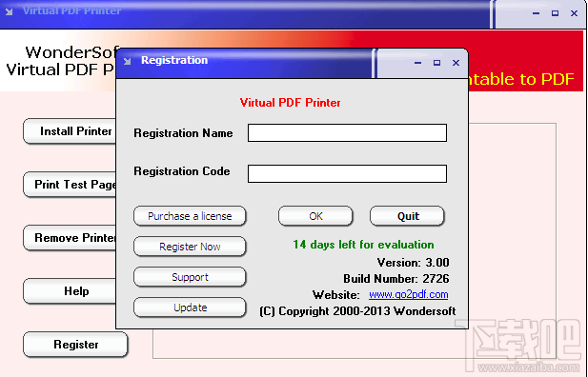
Task: Click the Register button in the main window
Action: point(75,345)
